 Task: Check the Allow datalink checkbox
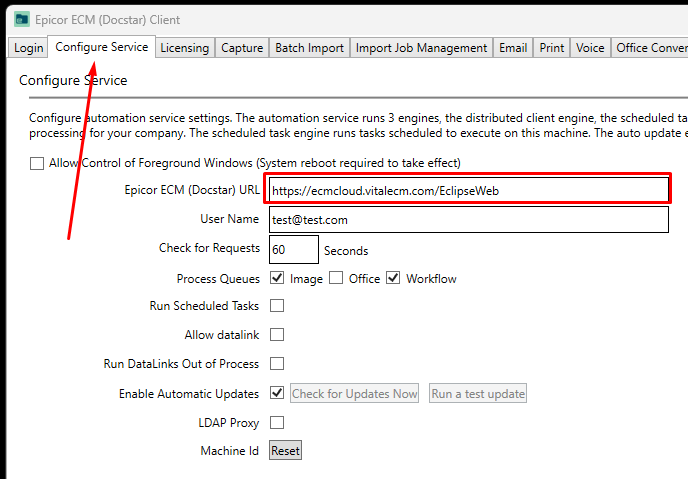click(x=277, y=334)
